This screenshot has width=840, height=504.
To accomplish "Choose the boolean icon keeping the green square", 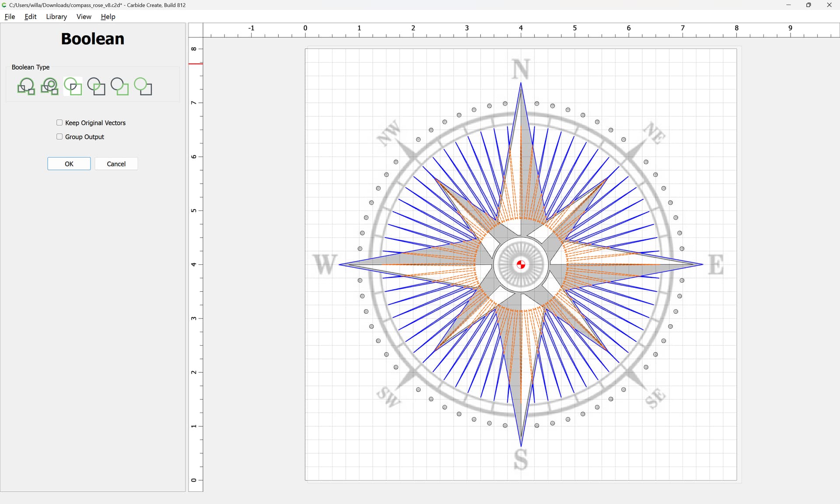I will (x=119, y=86).
